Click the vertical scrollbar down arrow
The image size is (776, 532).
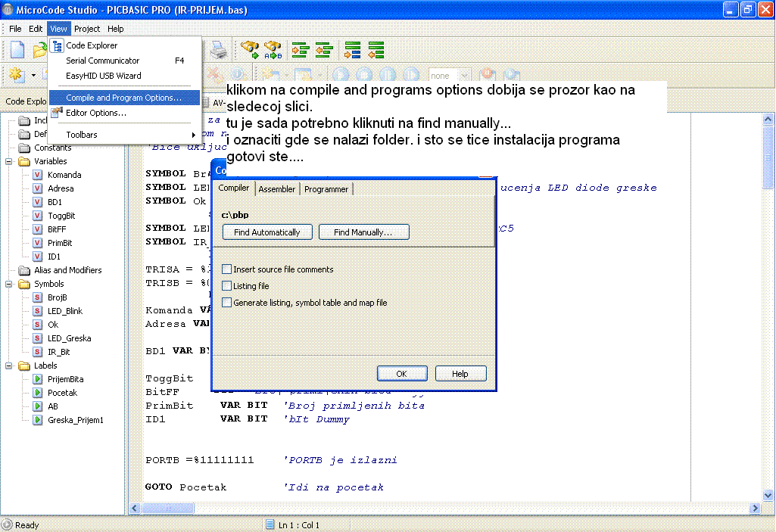point(768,495)
